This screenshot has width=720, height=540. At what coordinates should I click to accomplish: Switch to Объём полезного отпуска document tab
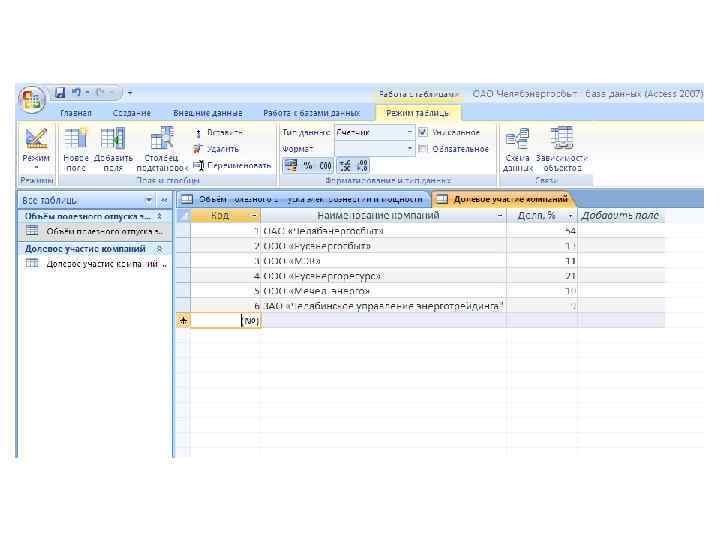[303, 199]
